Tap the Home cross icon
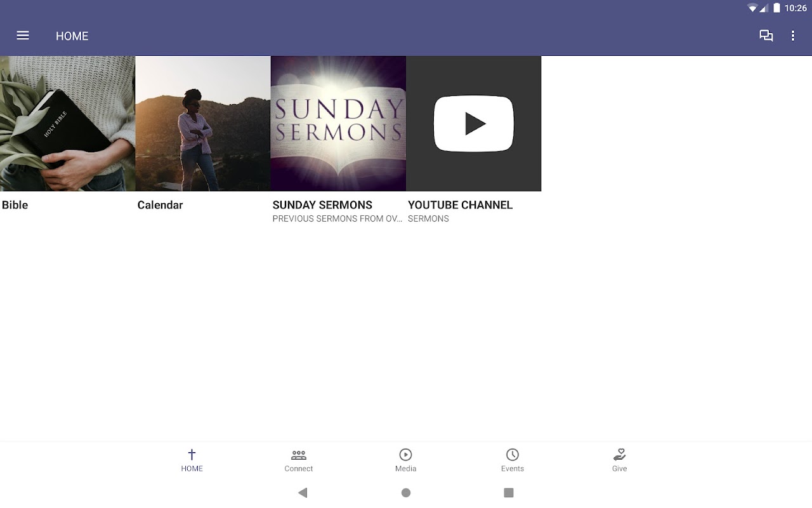Screen dimensions: 812x508 click(x=192, y=454)
